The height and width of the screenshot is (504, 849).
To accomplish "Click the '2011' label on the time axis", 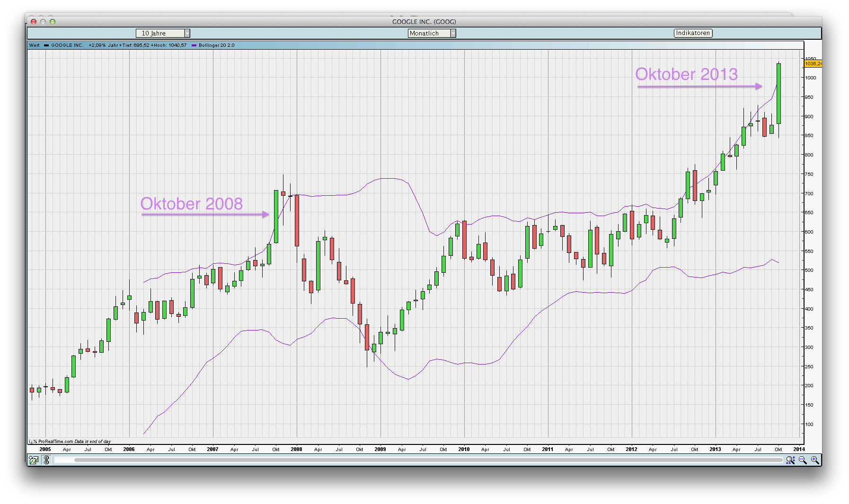I will click(548, 450).
